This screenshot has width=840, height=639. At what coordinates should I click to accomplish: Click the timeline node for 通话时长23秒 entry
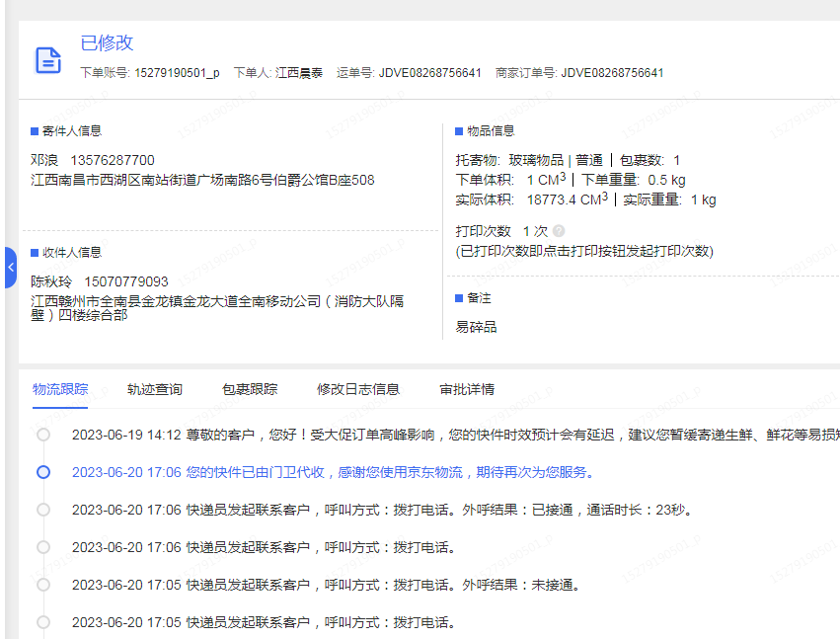[x=43, y=510]
